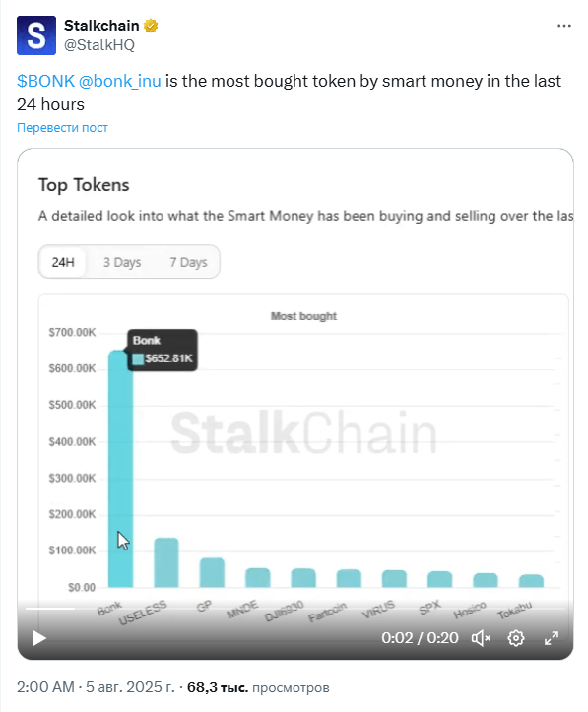Play the video

point(39,638)
